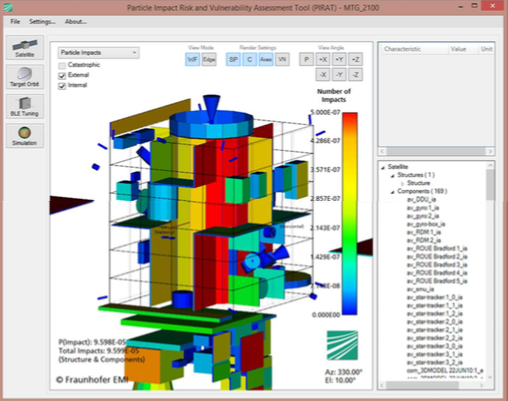Screen dimensions: 508x401
Task: Select av_star-tracker:1_0_ia component
Action: click(434, 297)
